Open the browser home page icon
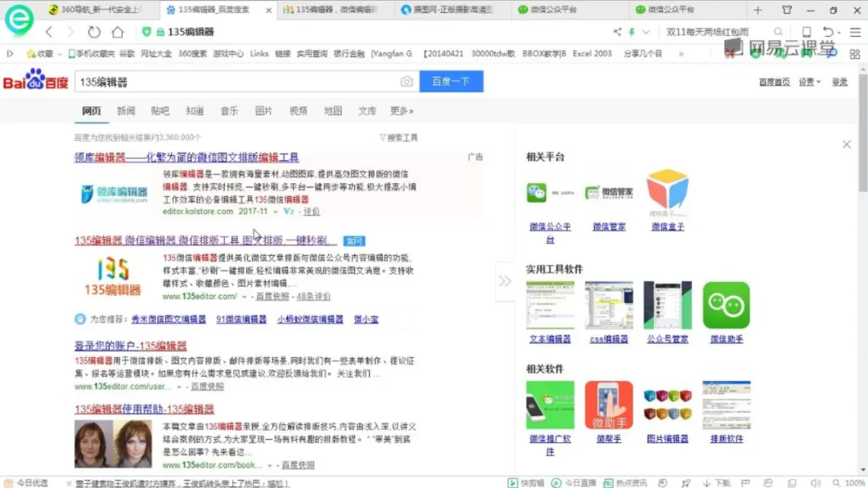 click(117, 32)
